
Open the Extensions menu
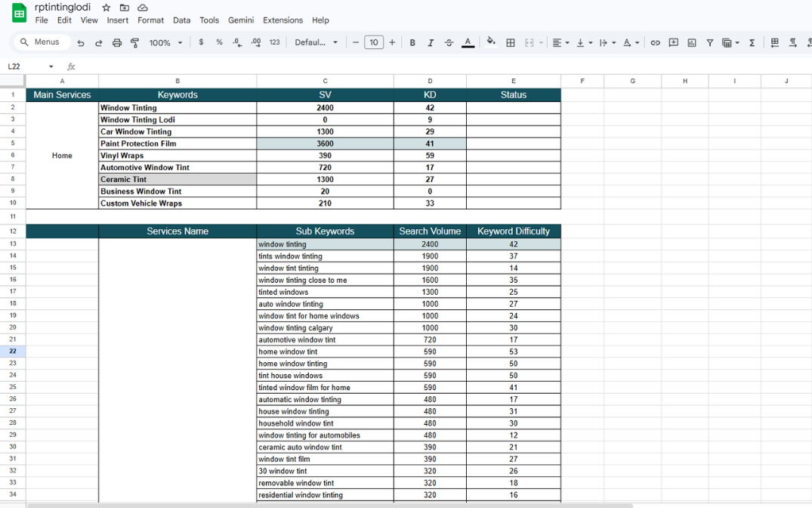pos(283,20)
